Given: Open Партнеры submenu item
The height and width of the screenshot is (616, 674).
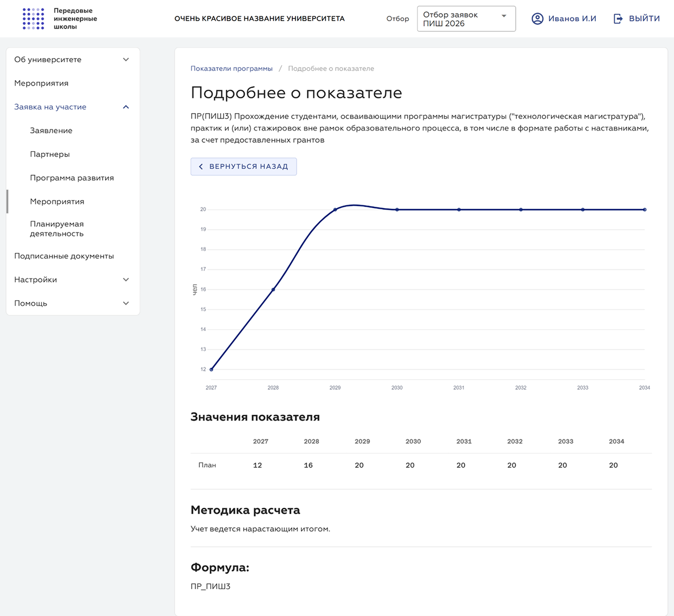Looking at the screenshot, I should 50,154.
